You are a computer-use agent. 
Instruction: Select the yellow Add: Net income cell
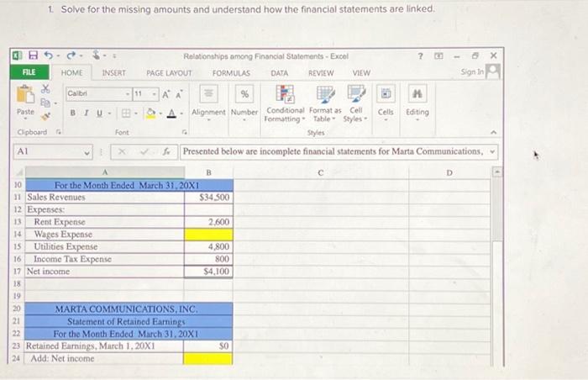207,359
